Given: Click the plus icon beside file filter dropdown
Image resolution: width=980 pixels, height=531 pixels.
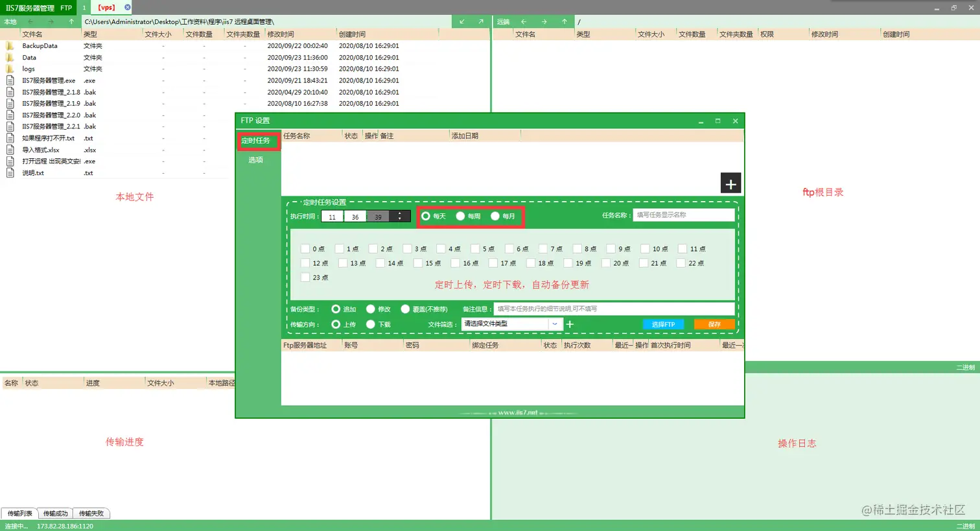Looking at the screenshot, I should coord(570,324).
